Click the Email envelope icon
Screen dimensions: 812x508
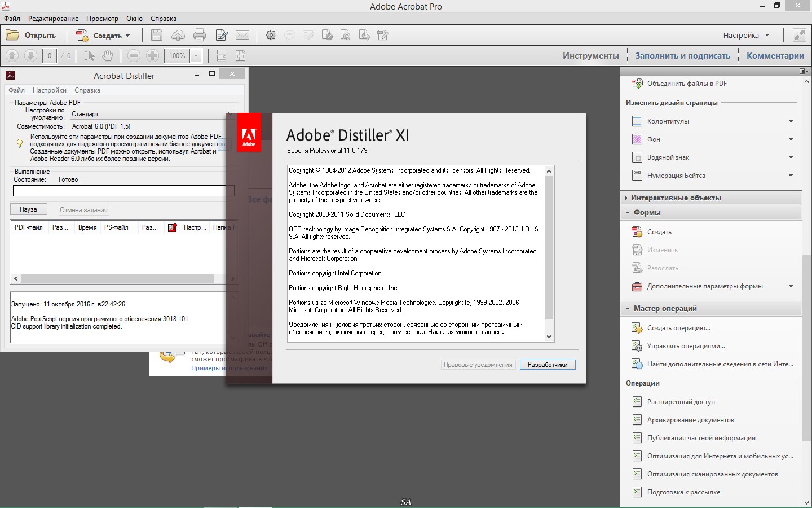242,35
